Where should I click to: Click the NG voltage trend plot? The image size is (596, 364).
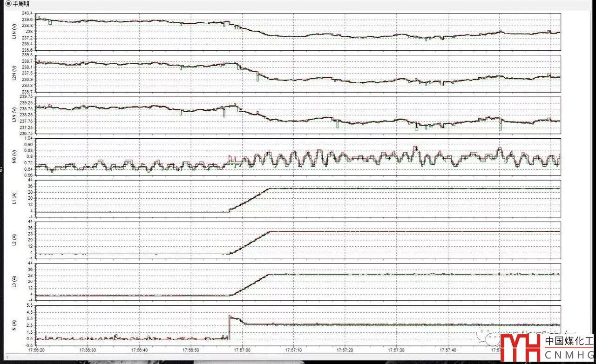pyautogui.click(x=298, y=157)
